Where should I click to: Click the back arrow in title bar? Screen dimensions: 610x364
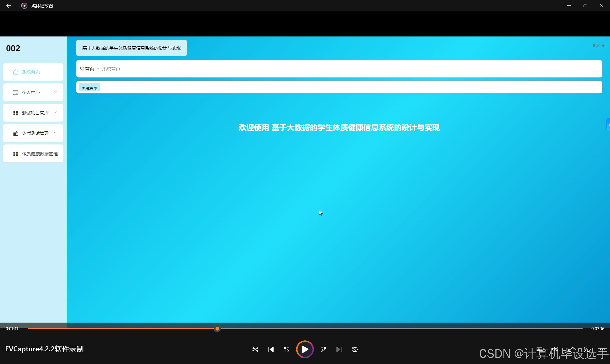9,5
